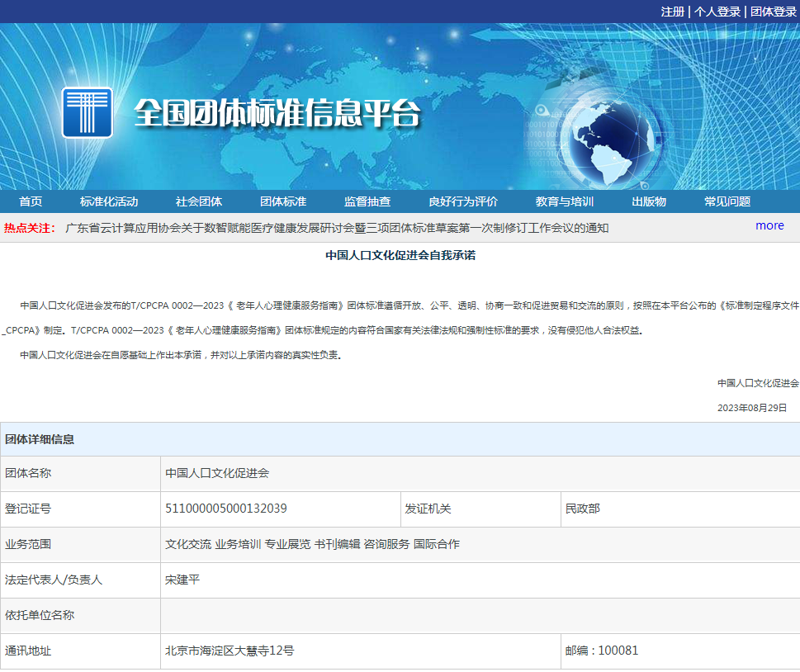Open 良好行为评价 menu item

(x=463, y=201)
